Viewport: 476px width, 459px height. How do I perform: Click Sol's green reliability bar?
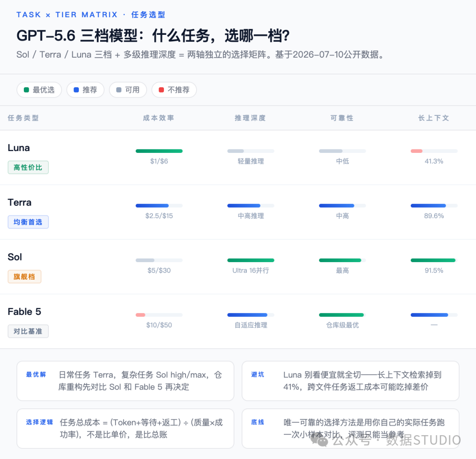click(x=340, y=260)
